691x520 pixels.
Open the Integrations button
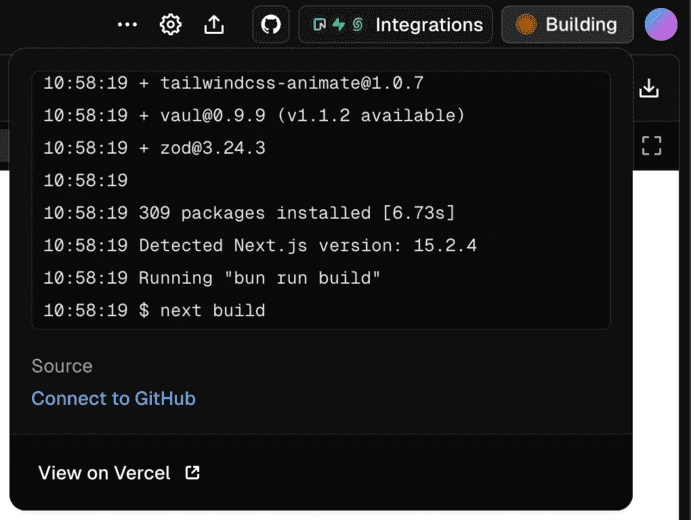(x=395, y=25)
